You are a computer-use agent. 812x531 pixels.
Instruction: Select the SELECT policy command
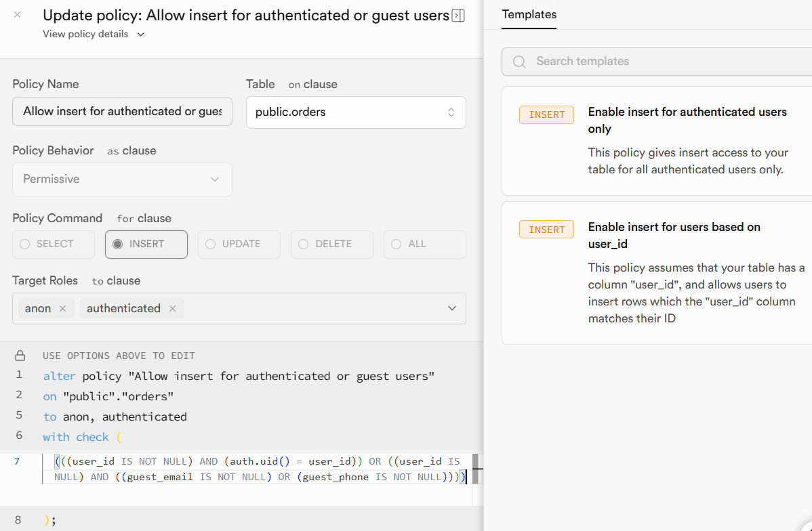[54, 245]
